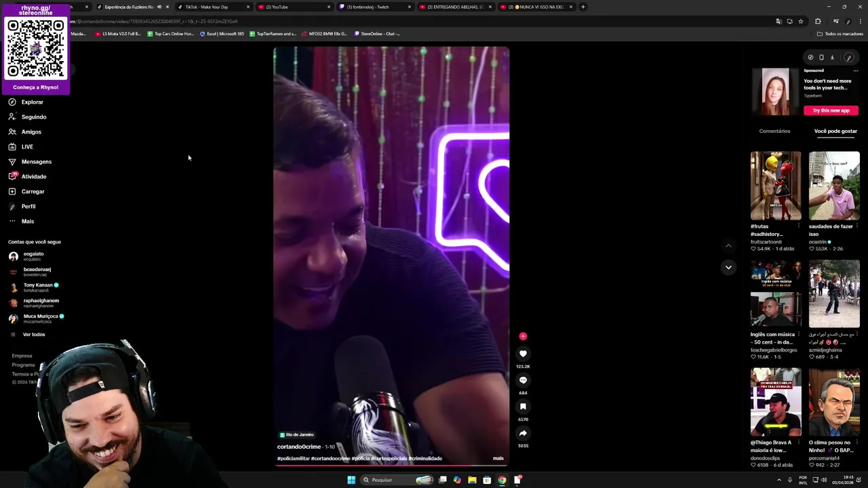Open the Excel | Microsoft 365 bookmark
This screenshot has width=868, height=488.
point(222,33)
